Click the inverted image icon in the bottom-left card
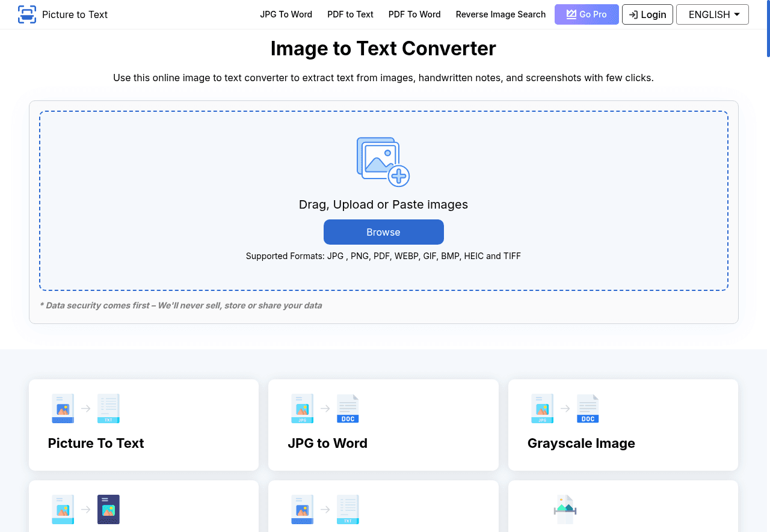Viewport: 770px width, 532px height. click(108, 509)
